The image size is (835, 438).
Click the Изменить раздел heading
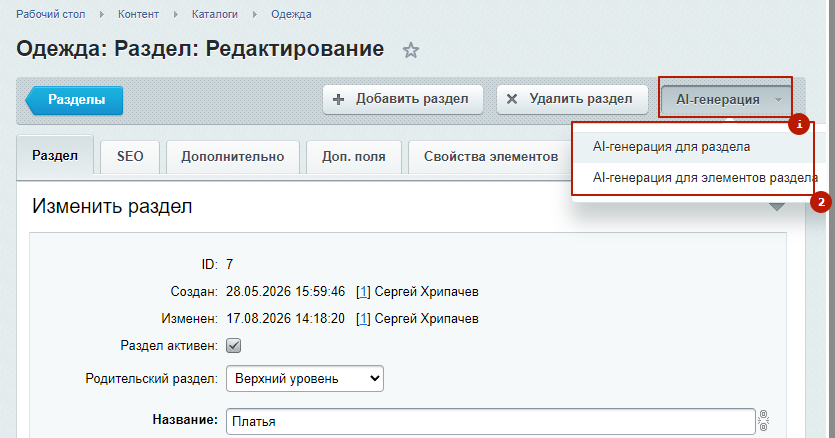click(112, 206)
